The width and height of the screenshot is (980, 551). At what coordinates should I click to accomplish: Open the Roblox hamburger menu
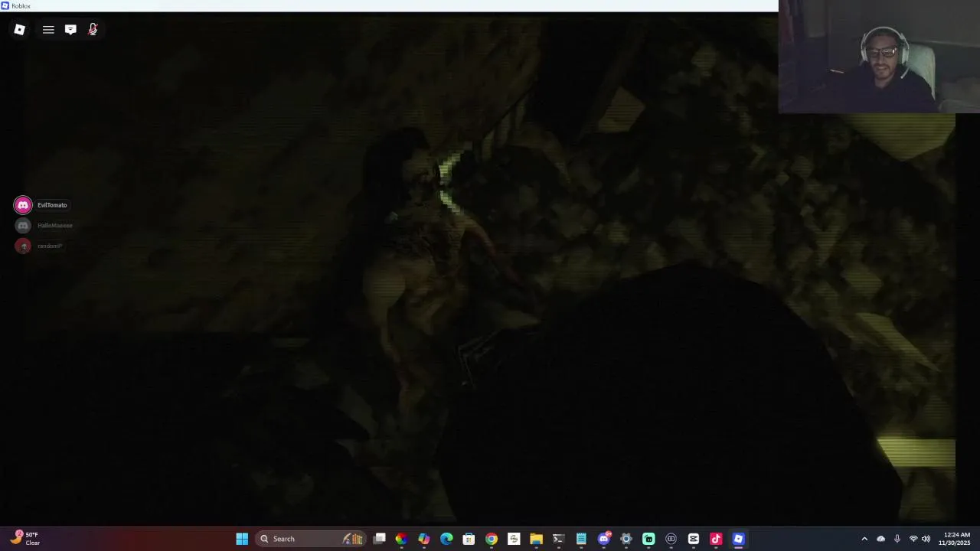(x=48, y=30)
